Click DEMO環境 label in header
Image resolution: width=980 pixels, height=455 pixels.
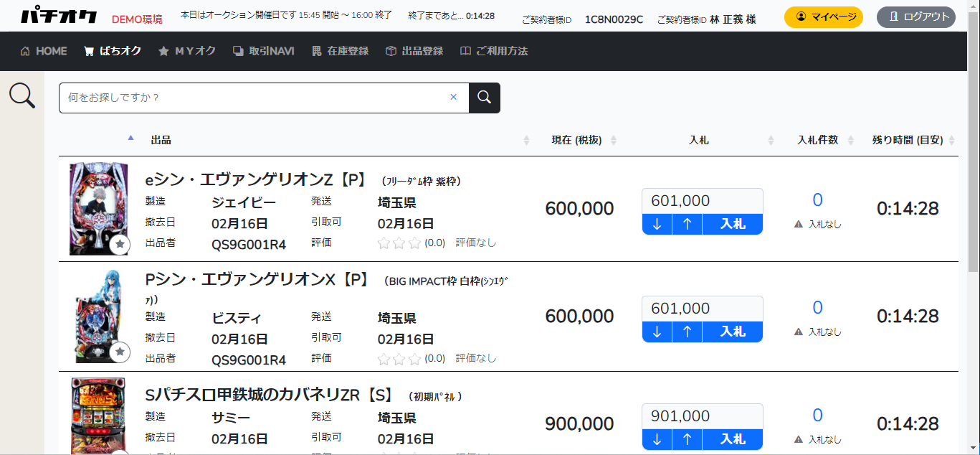137,19
